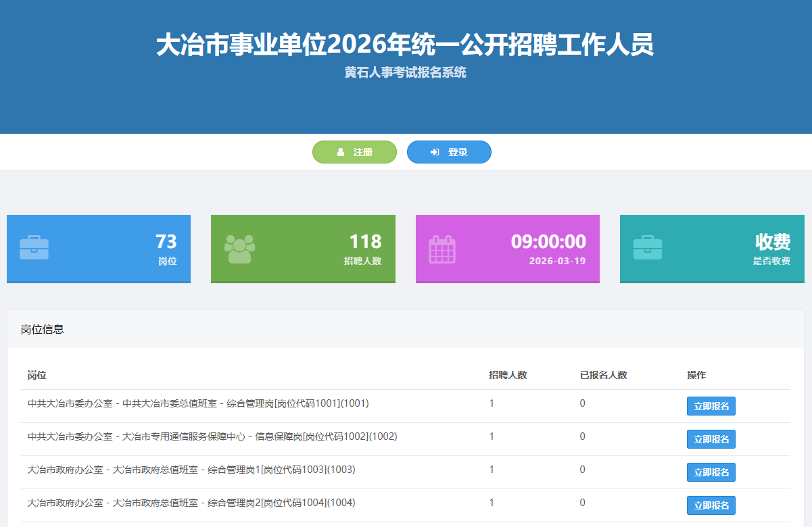Click the 09:00:00 time on purple card

tap(548, 242)
